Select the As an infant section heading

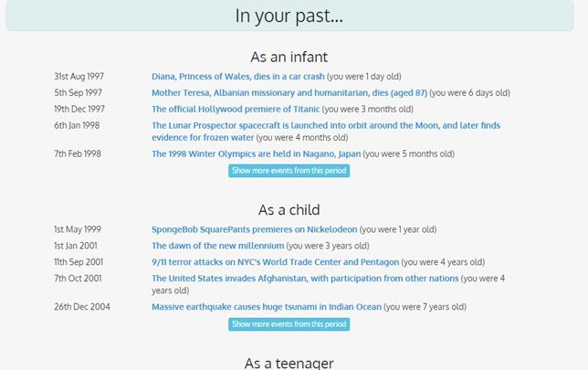289,57
